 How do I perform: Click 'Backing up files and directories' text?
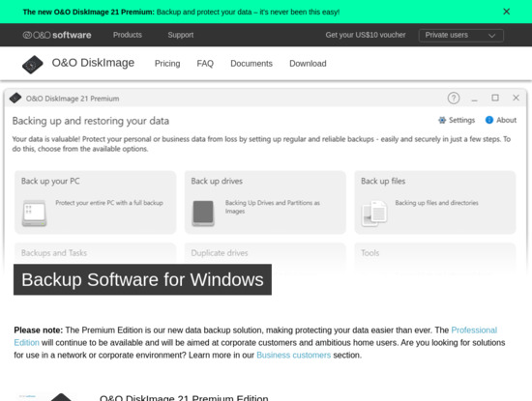pyautogui.click(x=436, y=203)
